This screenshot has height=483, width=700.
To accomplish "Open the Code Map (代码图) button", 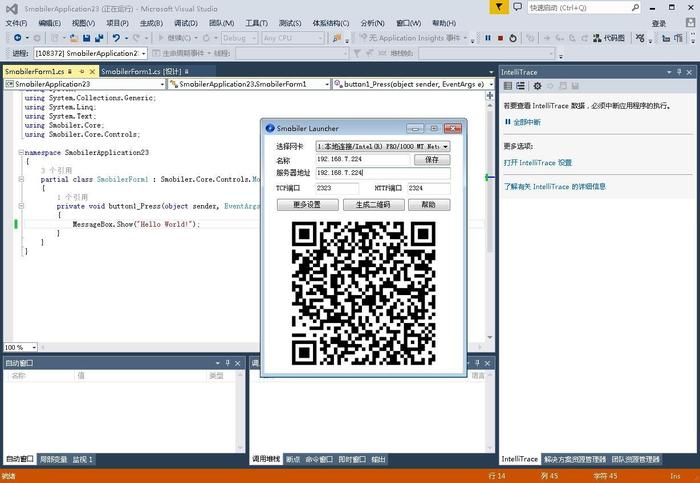I will pyautogui.click(x=609, y=38).
